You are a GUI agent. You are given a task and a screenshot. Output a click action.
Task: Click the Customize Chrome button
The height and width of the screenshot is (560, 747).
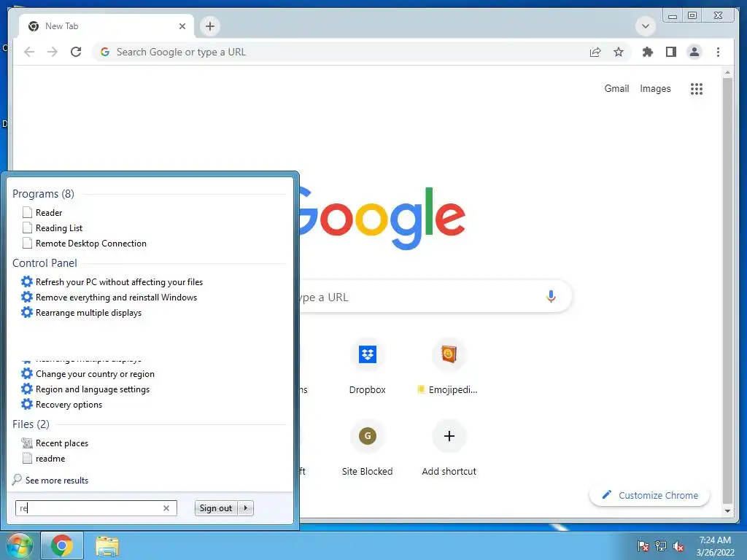click(x=649, y=495)
